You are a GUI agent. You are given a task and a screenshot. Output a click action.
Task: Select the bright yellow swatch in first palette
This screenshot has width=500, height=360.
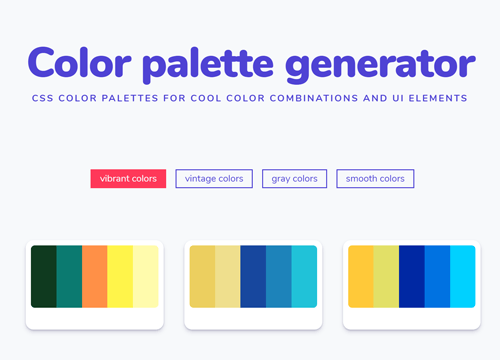(x=120, y=276)
